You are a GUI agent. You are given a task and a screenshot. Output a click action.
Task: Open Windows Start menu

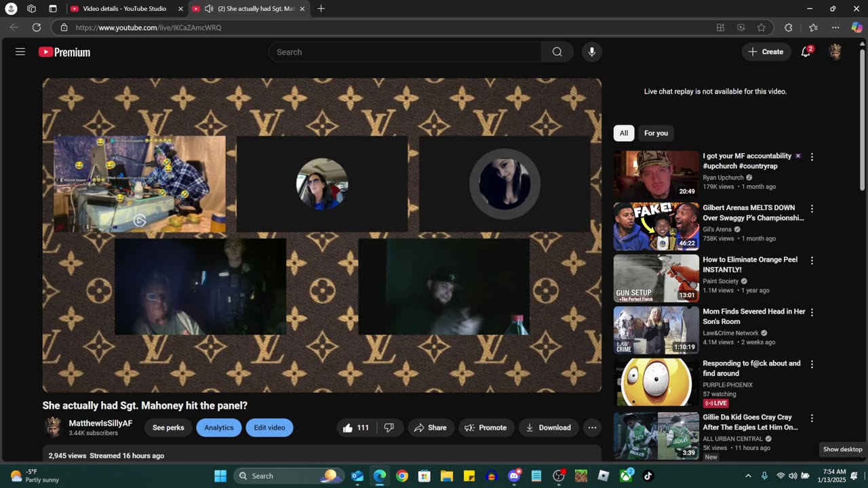(x=220, y=476)
